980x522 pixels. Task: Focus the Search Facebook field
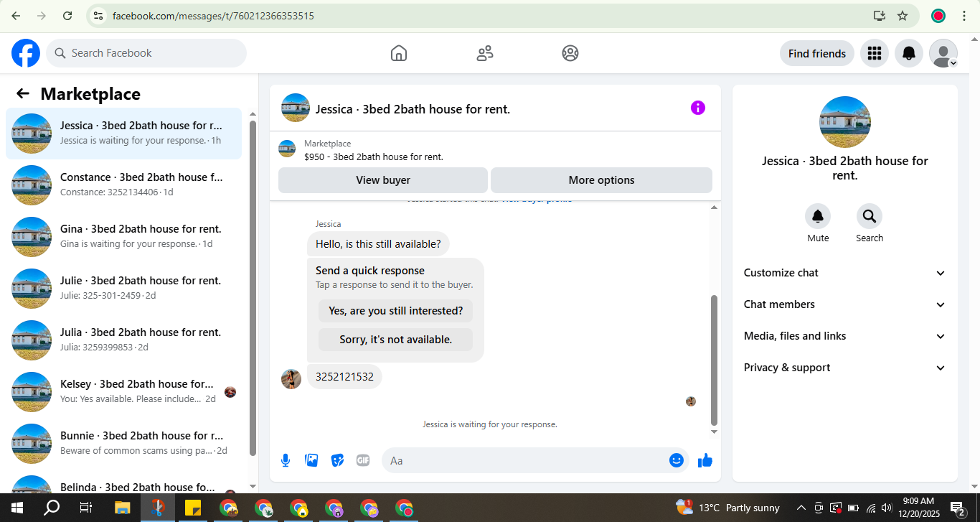point(146,53)
